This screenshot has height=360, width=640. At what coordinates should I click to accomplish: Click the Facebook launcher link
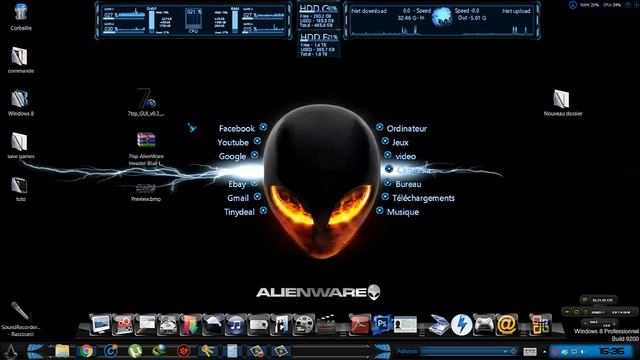tap(236, 129)
